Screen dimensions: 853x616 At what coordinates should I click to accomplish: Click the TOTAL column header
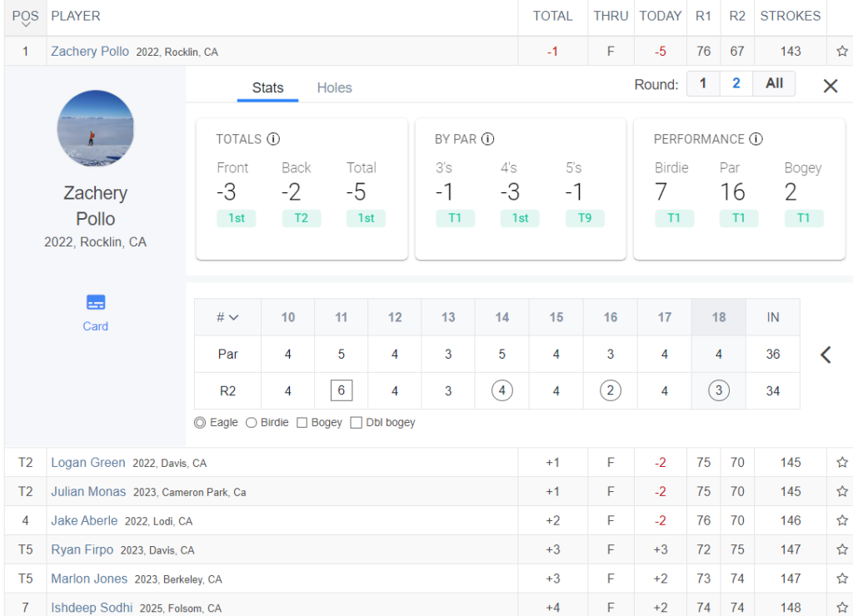pos(552,17)
